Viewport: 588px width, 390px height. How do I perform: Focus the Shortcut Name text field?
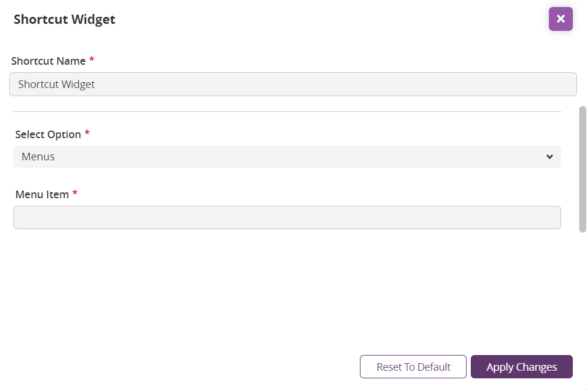[x=293, y=85]
